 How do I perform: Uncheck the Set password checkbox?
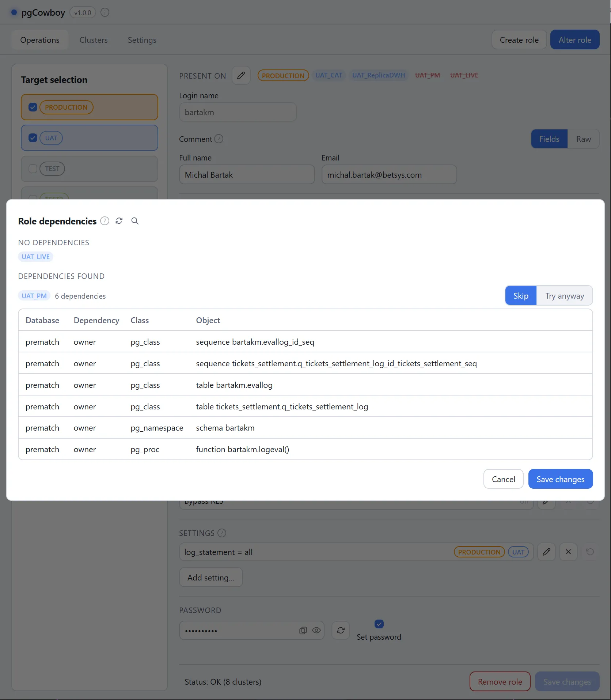click(379, 624)
